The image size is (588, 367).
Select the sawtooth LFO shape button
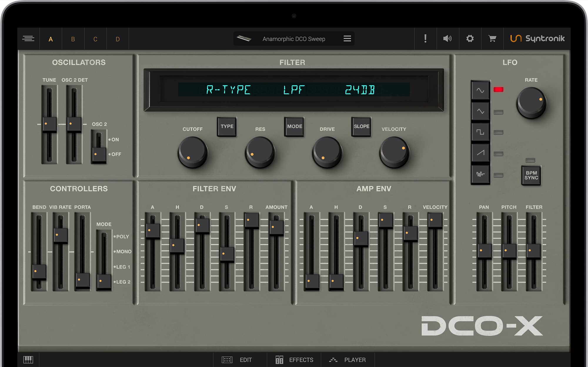480,153
